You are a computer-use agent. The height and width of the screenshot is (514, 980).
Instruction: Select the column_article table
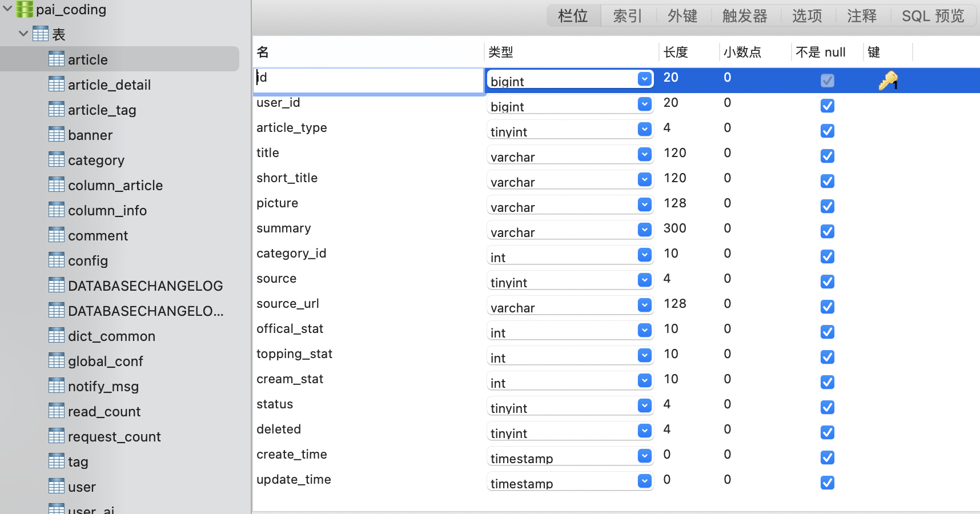coord(115,186)
